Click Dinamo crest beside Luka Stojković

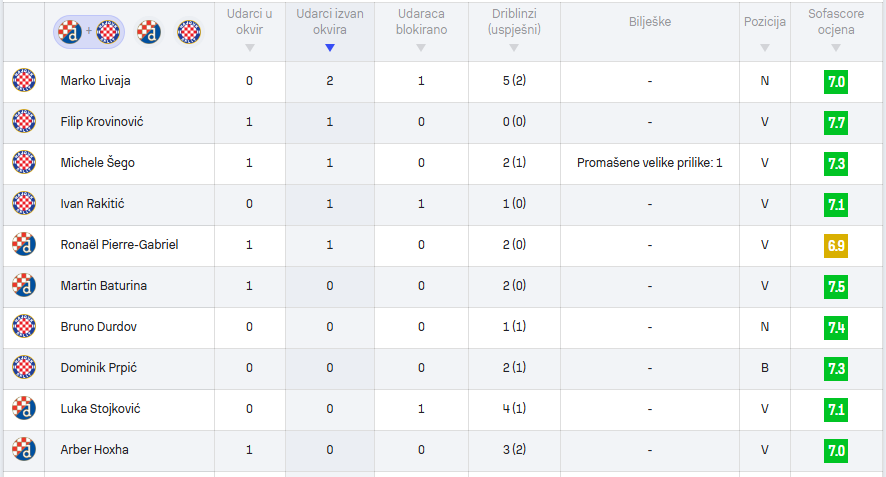tap(24, 408)
